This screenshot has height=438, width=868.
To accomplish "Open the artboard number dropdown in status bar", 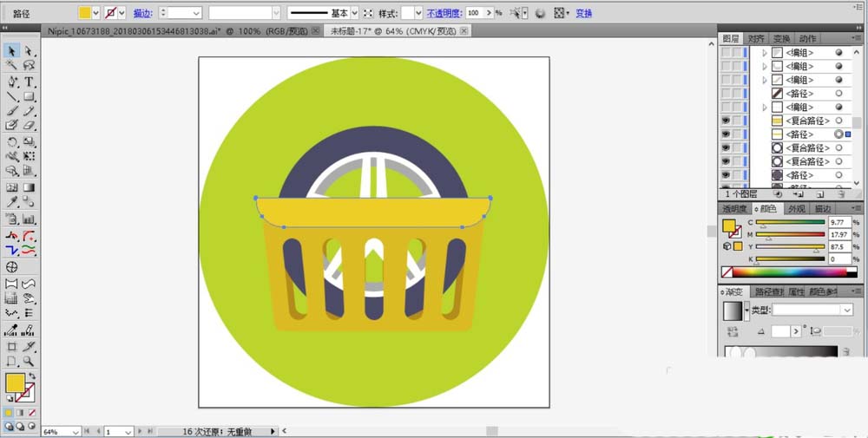I will pyautogui.click(x=128, y=431).
